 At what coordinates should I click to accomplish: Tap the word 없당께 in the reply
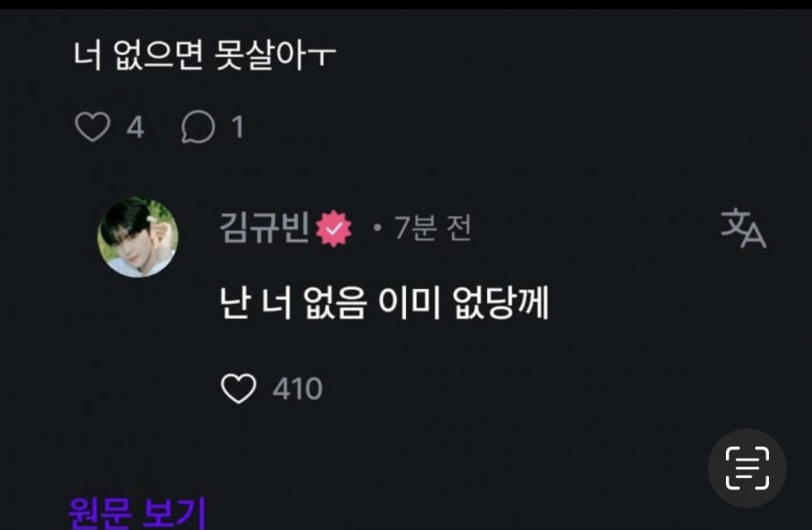click(x=500, y=303)
